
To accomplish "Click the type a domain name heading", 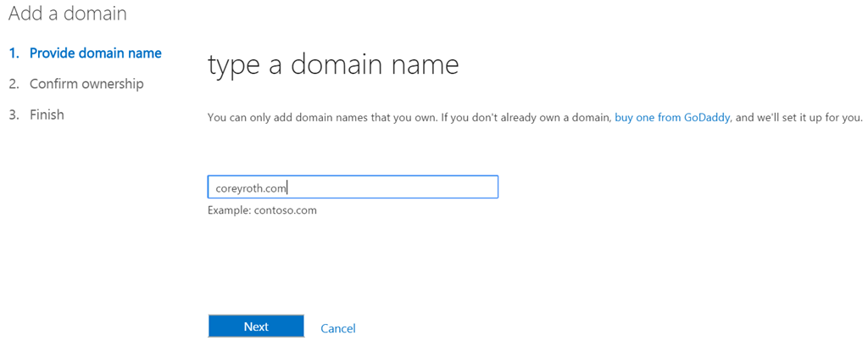I will pyautogui.click(x=333, y=65).
